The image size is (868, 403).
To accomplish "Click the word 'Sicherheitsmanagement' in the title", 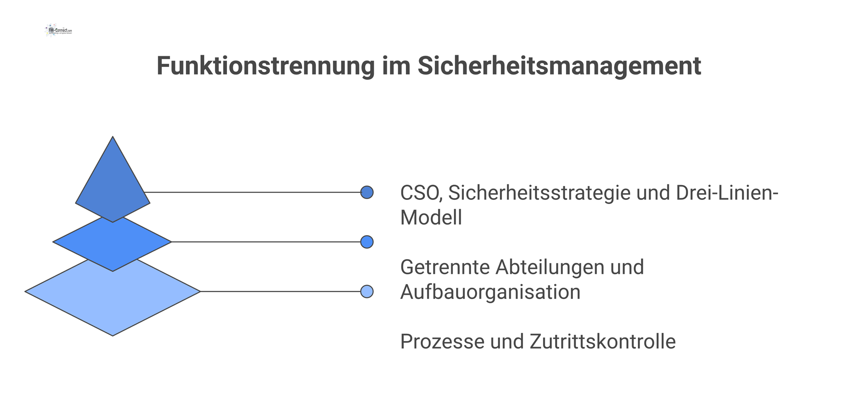I will pos(559,66).
